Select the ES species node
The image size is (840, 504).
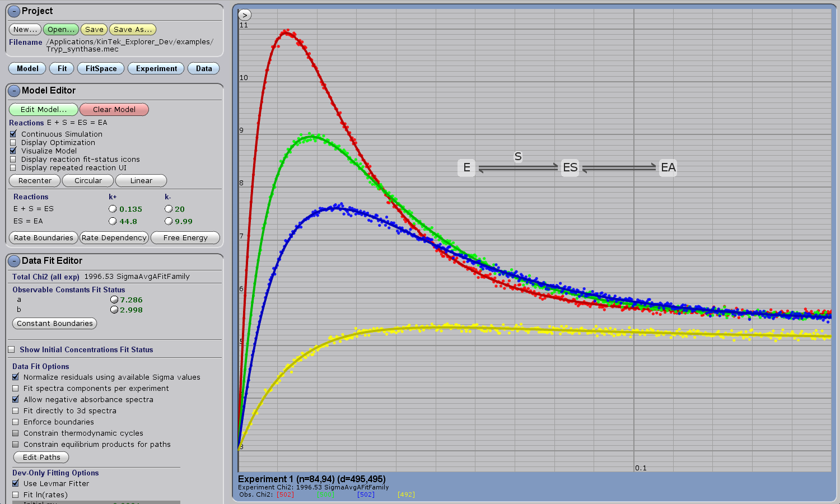pos(570,167)
